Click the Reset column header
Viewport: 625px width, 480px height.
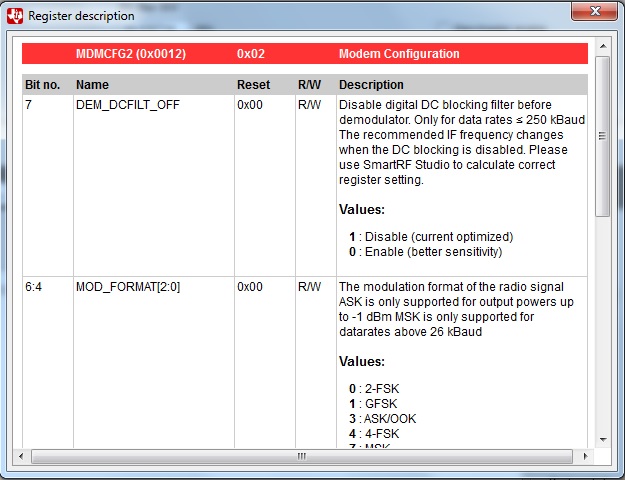(x=253, y=85)
